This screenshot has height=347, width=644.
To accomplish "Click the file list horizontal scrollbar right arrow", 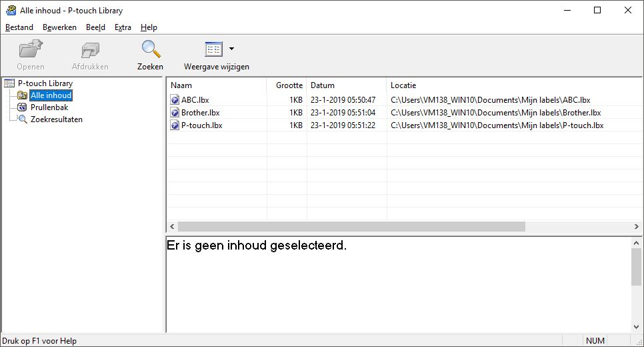I will (x=637, y=226).
